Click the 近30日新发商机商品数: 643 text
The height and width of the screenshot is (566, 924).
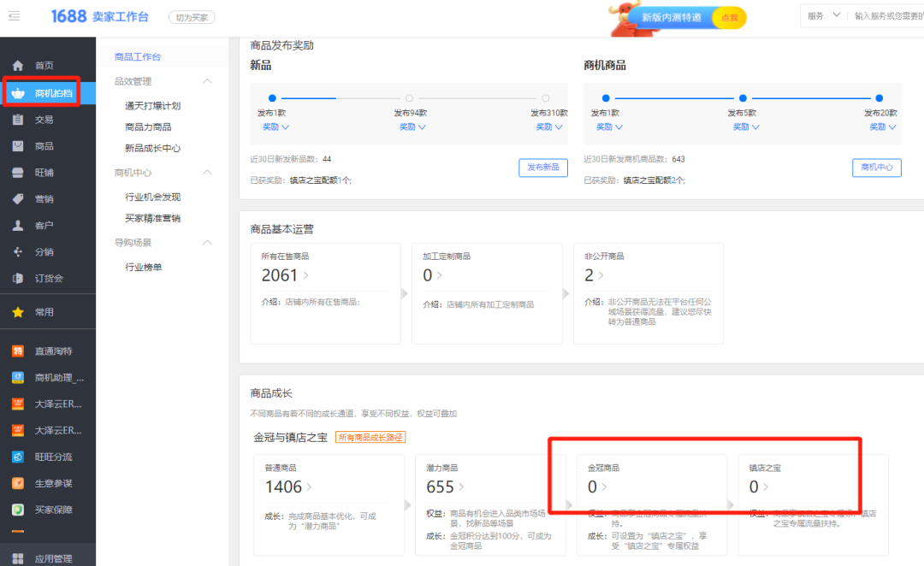(634, 159)
